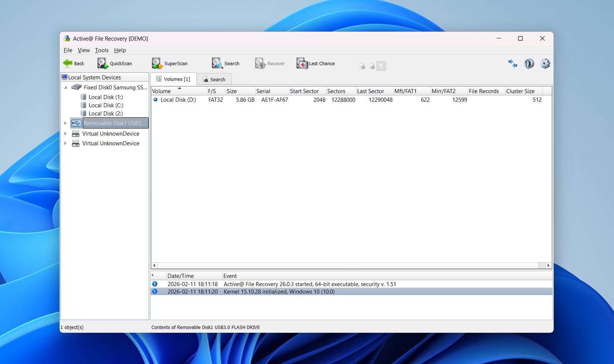Expand the first Virtual UnknownDevice entry
This screenshot has width=614, height=364.
(66, 133)
